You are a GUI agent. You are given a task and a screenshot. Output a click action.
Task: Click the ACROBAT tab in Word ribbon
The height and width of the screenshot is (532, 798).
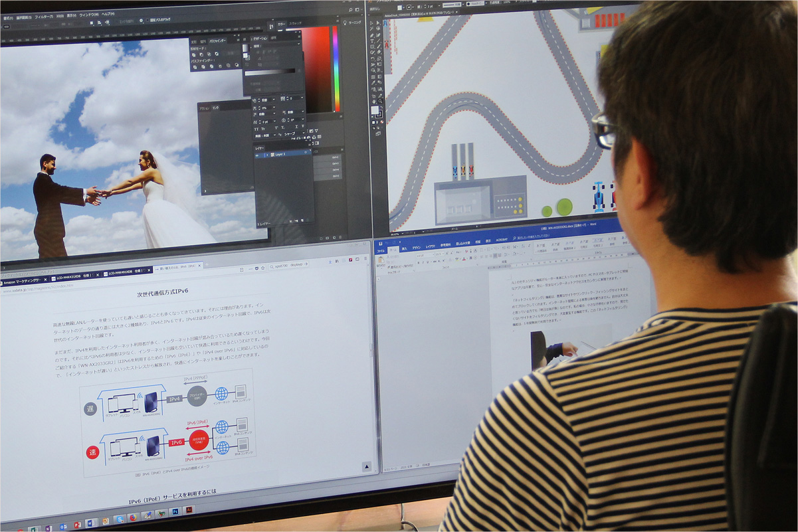pos(502,239)
